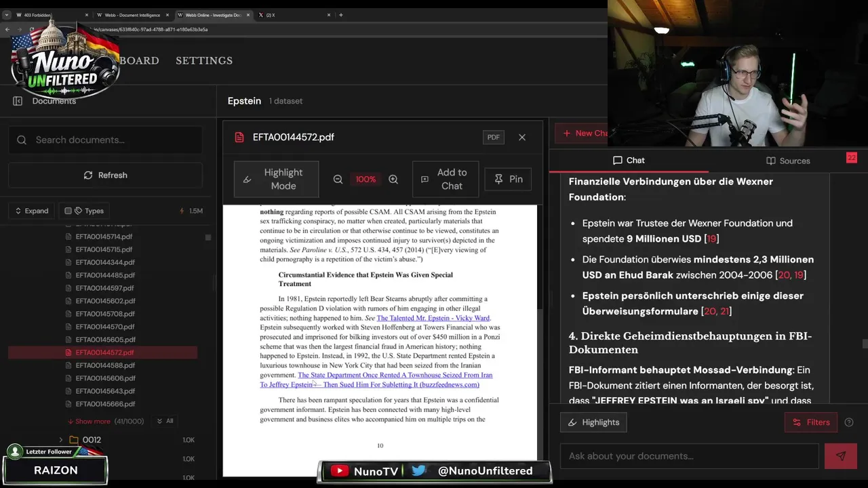
Task: Open file EFTA00145715.pdf
Action: click(x=104, y=249)
